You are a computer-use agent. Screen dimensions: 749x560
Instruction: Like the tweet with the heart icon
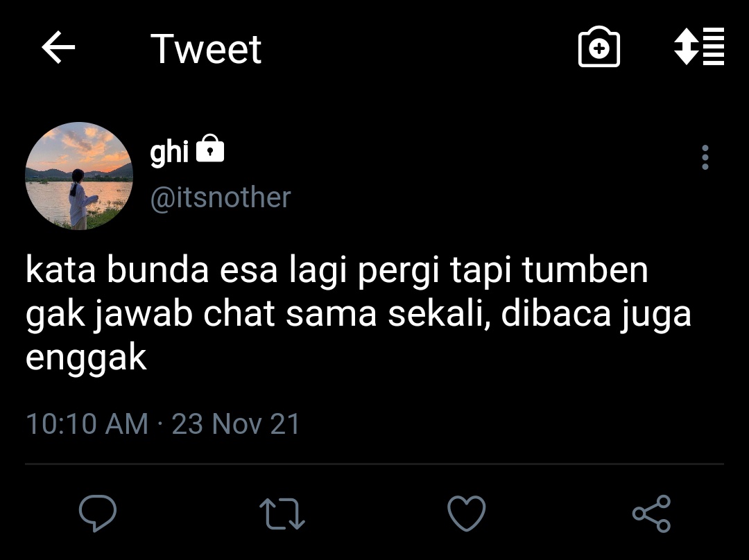click(x=467, y=513)
